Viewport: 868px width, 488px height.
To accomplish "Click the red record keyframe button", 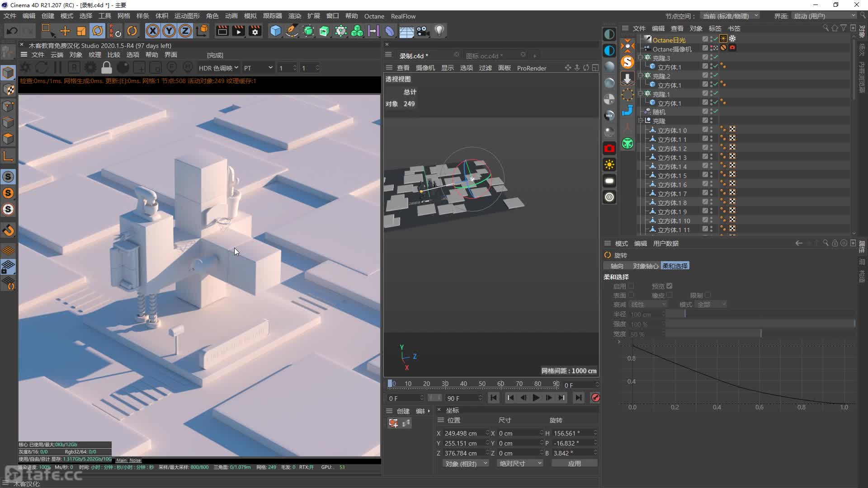I will (x=596, y=398).
